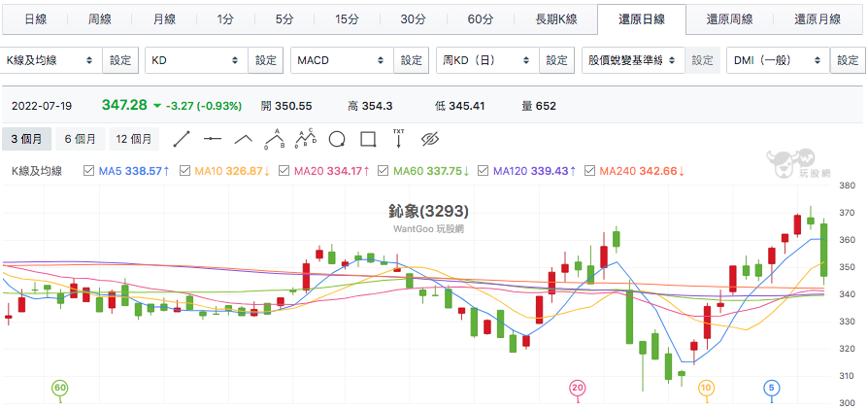Screen dimensions: 868x409
Task: Switch to the 30分 chart tab
Action: click(x=413, y=19)
